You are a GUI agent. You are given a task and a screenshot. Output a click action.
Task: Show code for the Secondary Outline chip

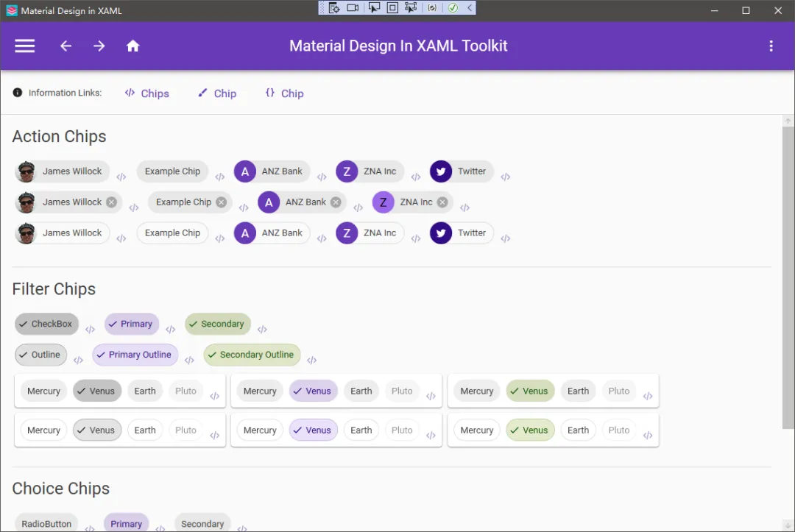pyautogui.click(x=312, y=361)
